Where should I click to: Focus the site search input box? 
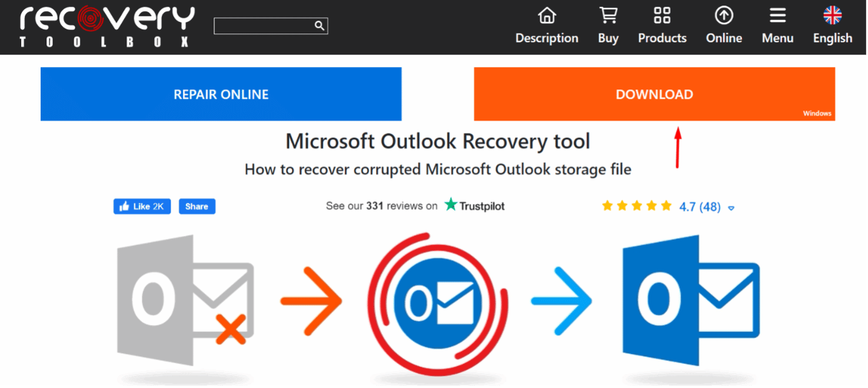pos(271,26)
